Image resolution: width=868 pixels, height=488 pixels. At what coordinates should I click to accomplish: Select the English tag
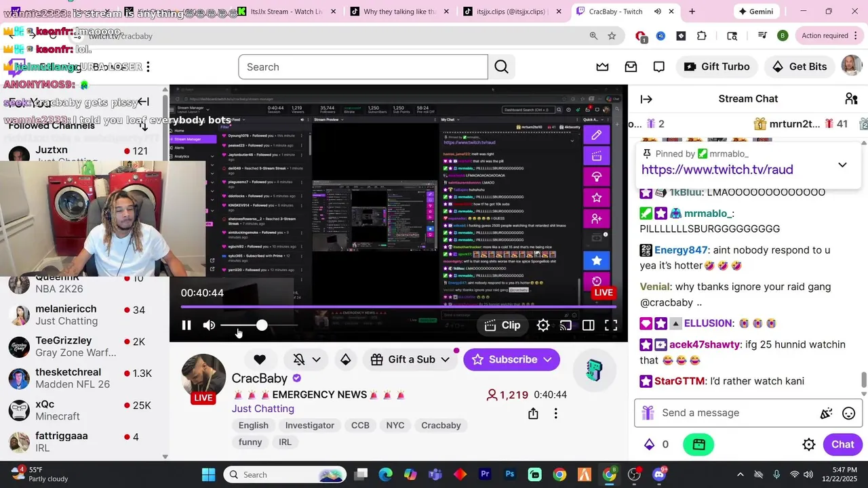[254, 425]
